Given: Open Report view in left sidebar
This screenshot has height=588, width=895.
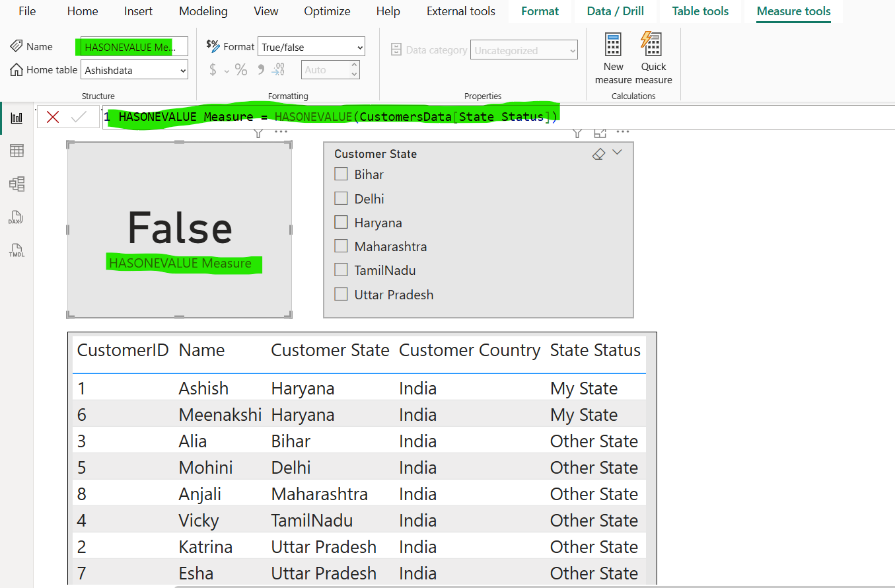Looking at the screenshot, I should [17, 118].
